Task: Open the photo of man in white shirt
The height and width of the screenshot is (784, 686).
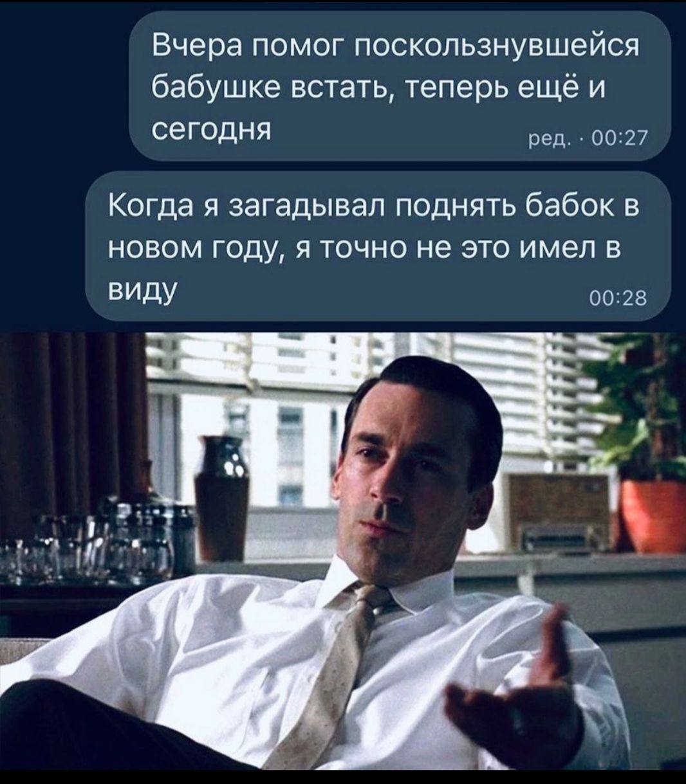Action: [343, 551]
